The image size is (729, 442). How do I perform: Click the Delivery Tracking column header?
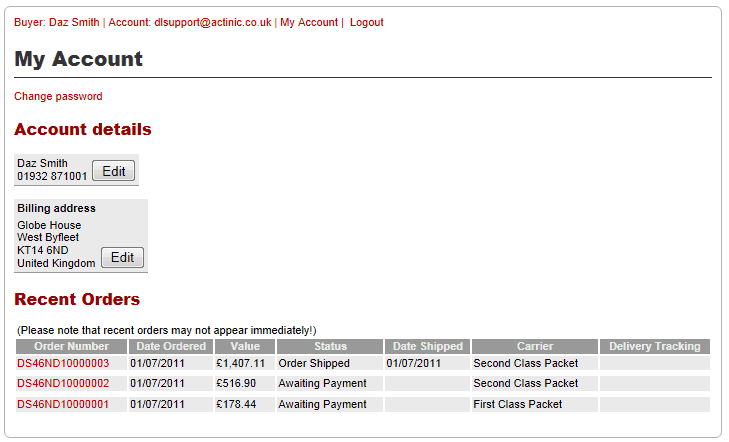pyautogui.click(x=655, y=346)
